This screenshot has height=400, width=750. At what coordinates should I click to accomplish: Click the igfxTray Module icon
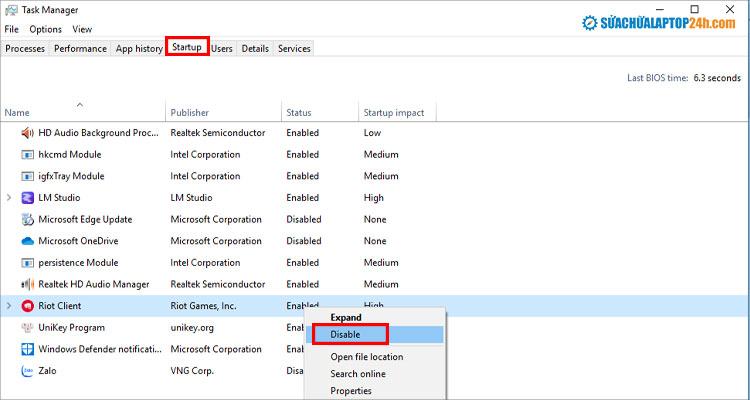27,176
